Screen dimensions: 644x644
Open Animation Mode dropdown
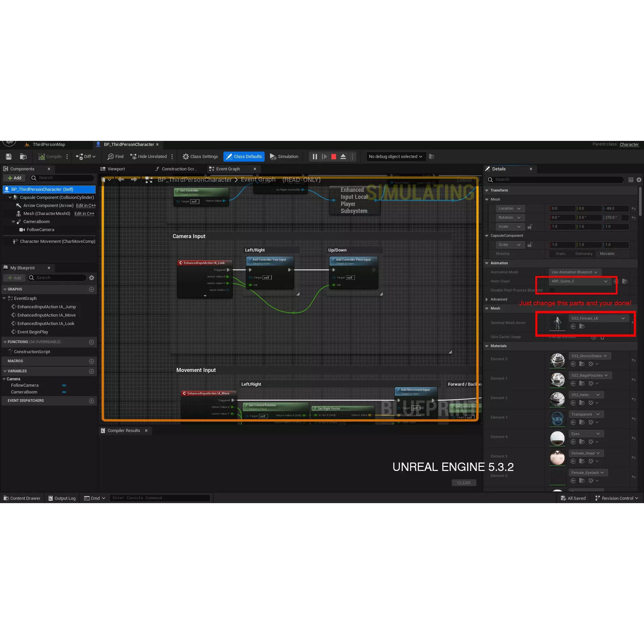pyautogui.click(x=575, y=272)
